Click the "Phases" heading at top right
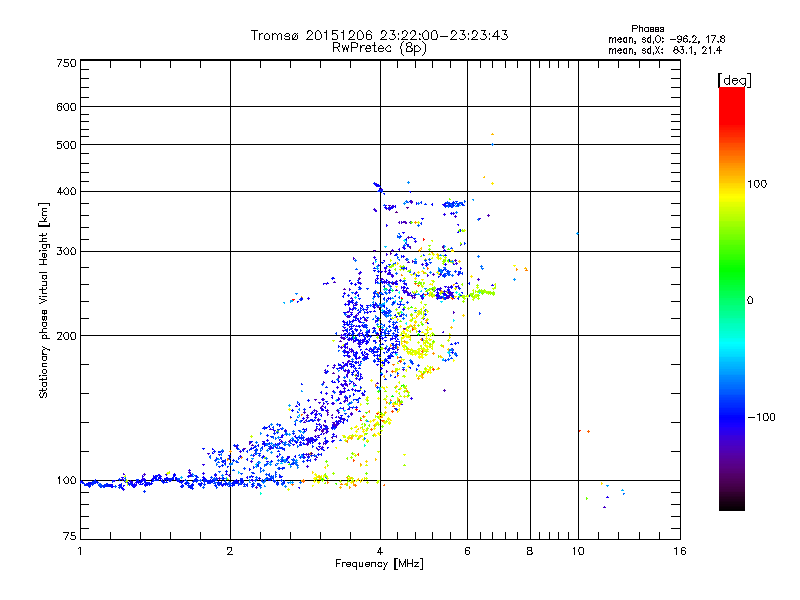This screenshot has height=600, width=800. 647,29
